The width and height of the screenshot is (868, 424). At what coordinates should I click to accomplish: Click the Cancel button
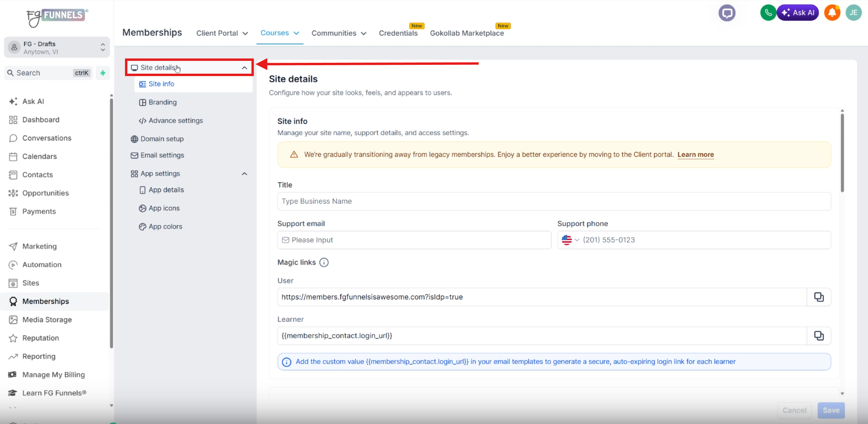coord(794,410)
